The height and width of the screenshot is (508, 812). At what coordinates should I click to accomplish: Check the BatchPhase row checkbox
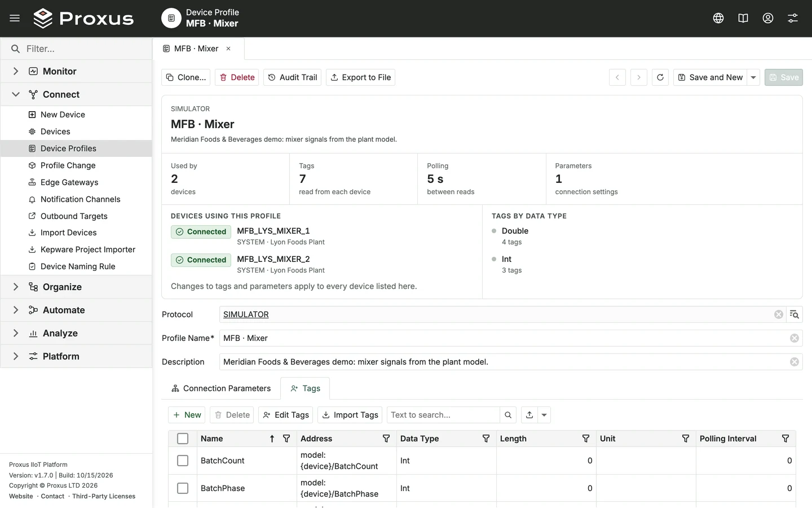click(183, 488)
